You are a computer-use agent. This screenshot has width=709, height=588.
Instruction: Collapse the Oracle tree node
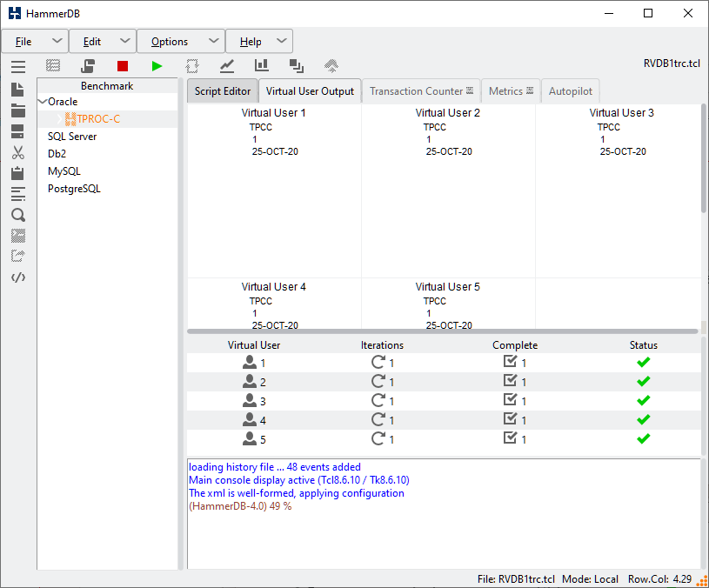[43, 102]
